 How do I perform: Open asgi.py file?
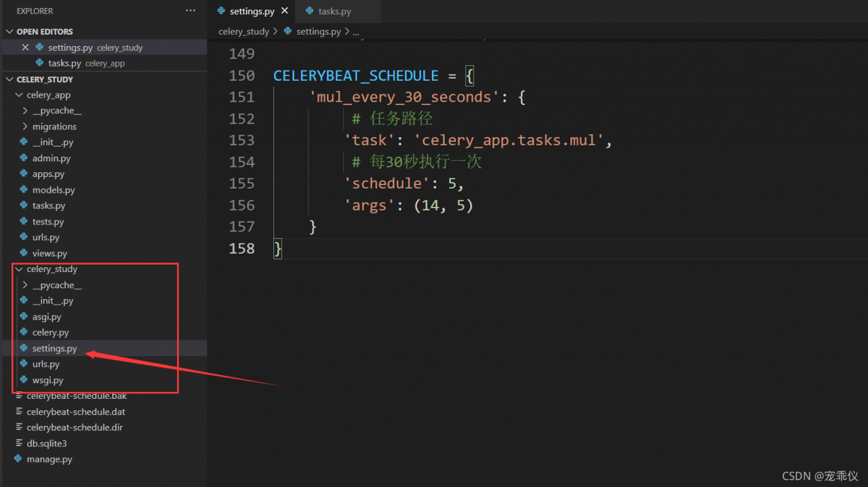coord(103,317)
